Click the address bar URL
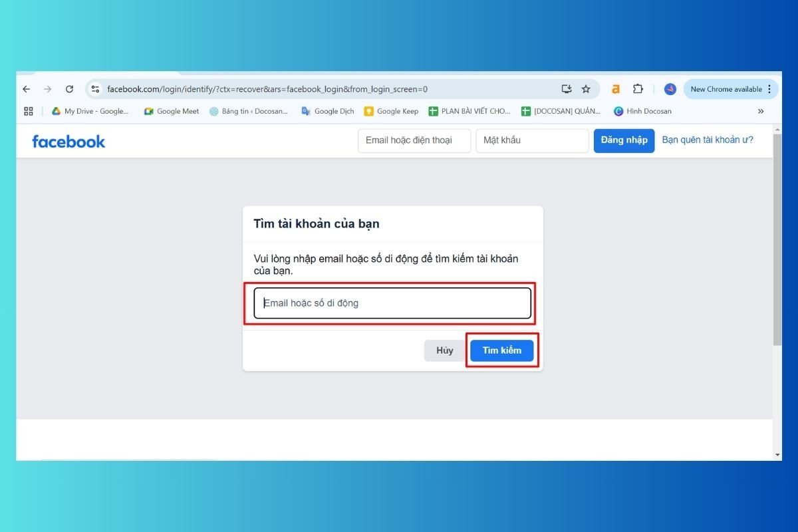 tap(267, 89)
